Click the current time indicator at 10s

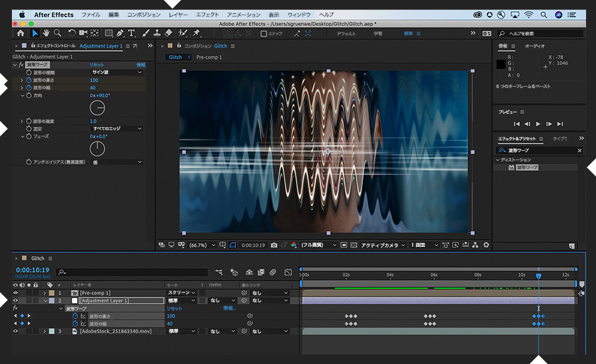pyautogui.click(x=538, y=275)
